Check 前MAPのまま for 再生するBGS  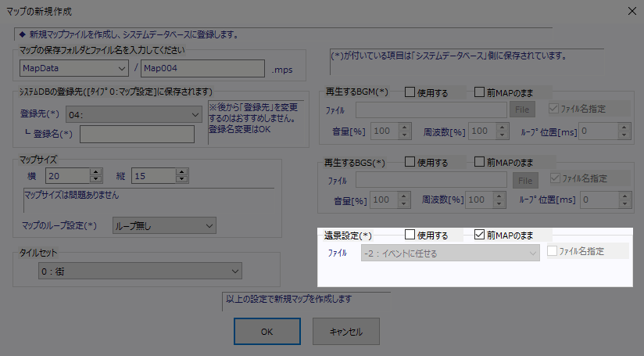479,162
